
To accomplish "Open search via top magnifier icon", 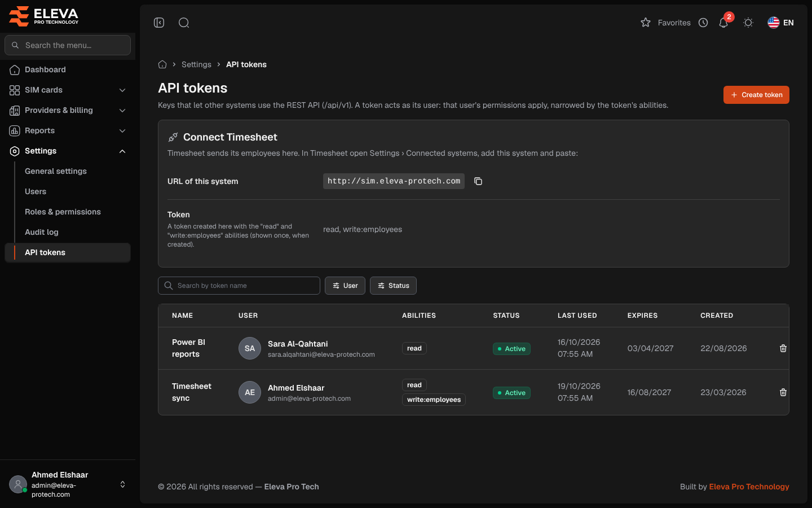I will (x=184, y=23).
